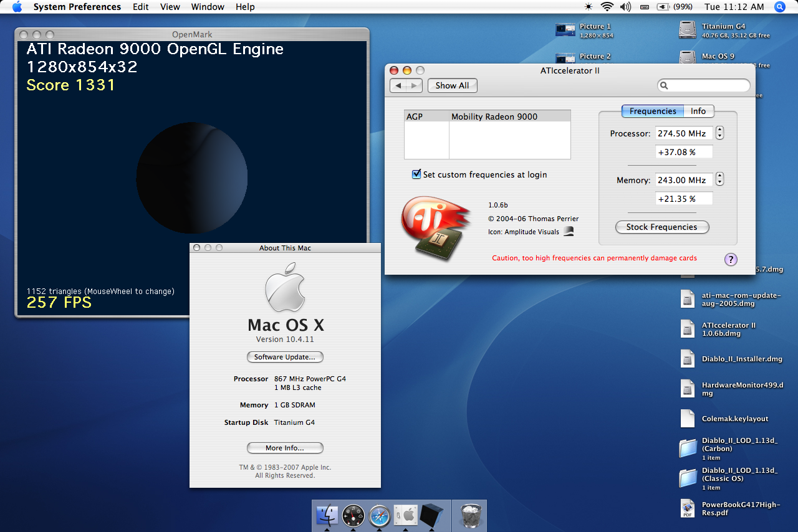The width and height of the screenshot is (798, 532).
Task: Click the Score 1331 text in OpenMark
Action: coord(71,85)
